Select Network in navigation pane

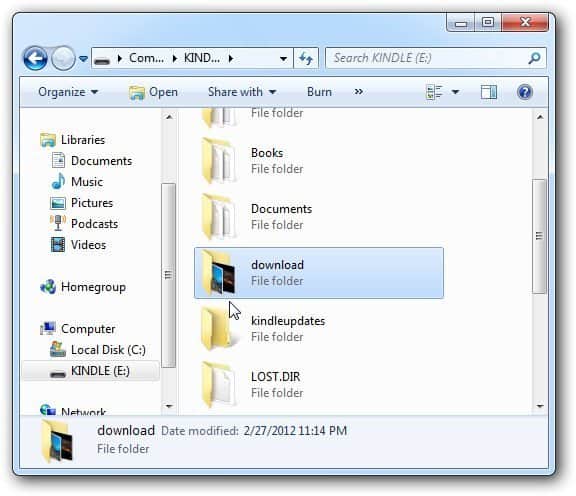pyautogui.click(x=83, y=412)
